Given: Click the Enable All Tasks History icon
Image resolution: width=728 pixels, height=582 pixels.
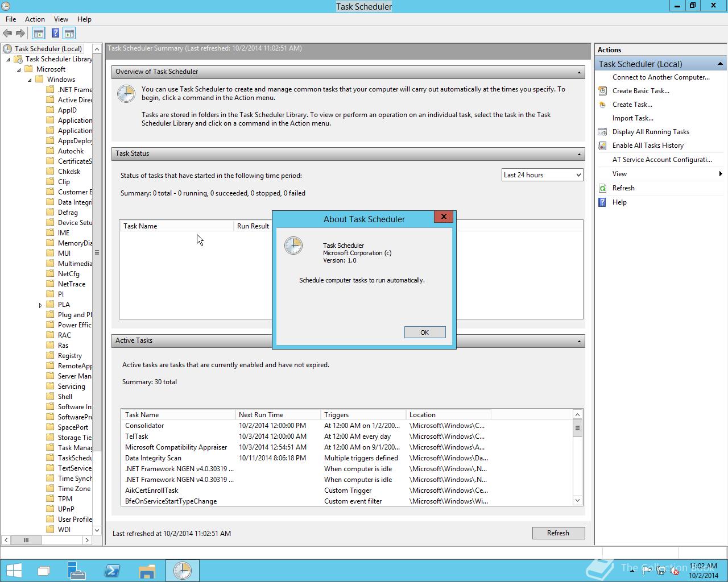Looking at the screenshot, I should pos(602,145).
